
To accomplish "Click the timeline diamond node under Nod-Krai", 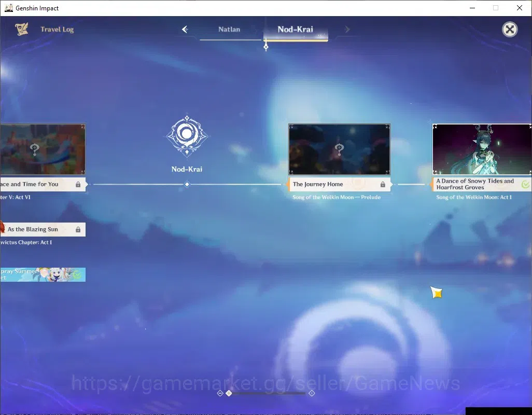I will point(187,184).
